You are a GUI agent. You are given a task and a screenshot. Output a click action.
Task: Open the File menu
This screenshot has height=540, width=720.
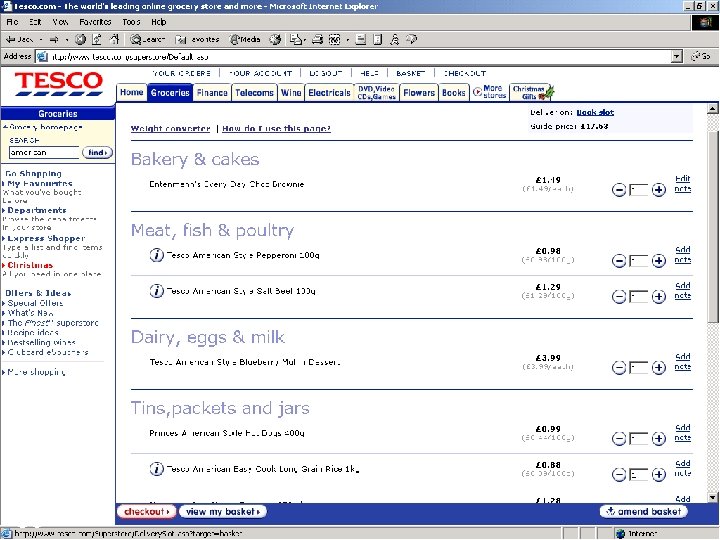[12, 22]
